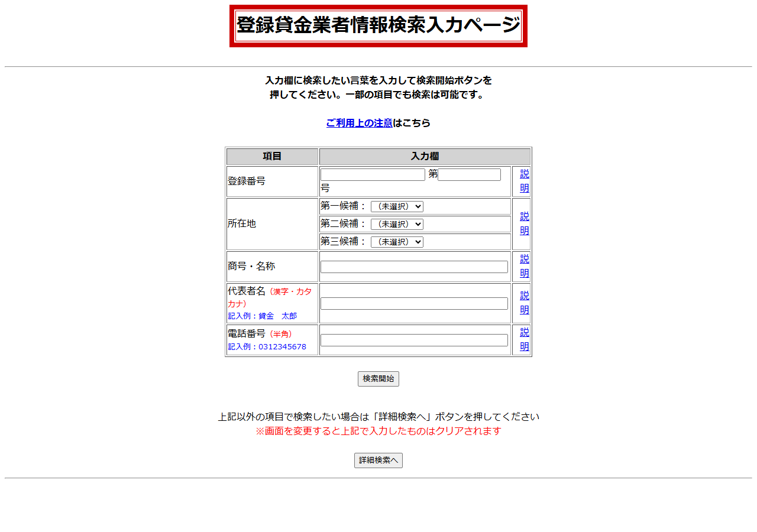The width and height of the screenshot is (757, 532).
Task: Open the 第三候補 location dropdown
Action: [x=397, y=242]
